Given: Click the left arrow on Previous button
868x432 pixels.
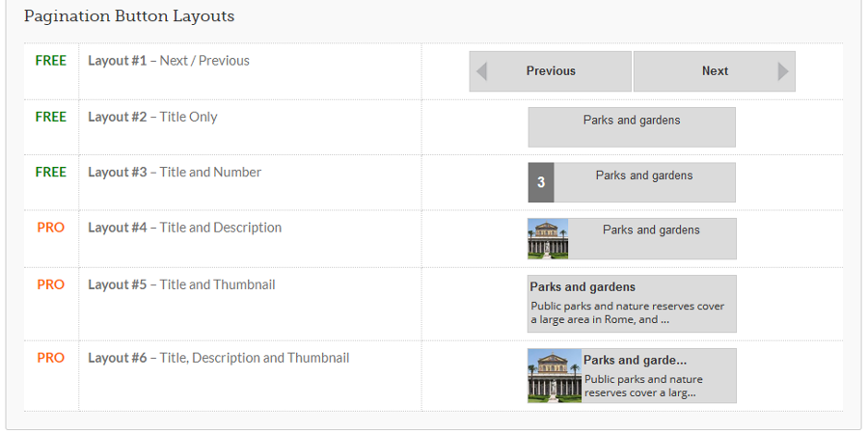Looking at the screenshot, I should (x=481, y=71).
